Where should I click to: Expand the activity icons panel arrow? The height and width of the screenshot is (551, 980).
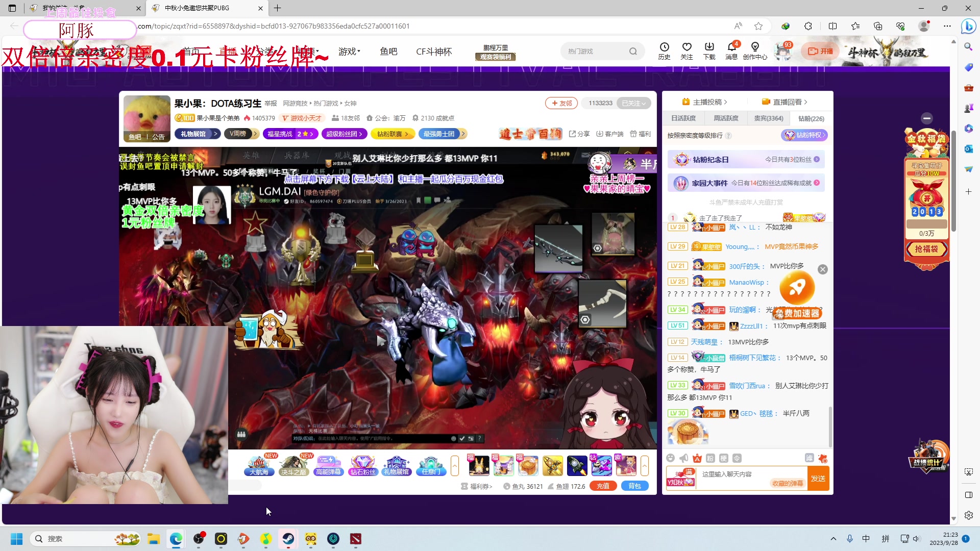coord(455,465)
